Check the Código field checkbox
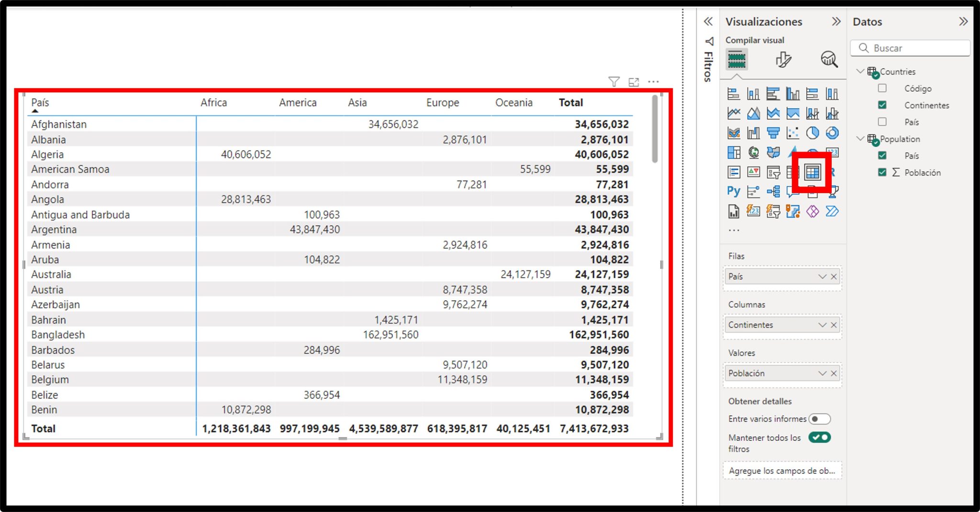 tap(882, 88)
